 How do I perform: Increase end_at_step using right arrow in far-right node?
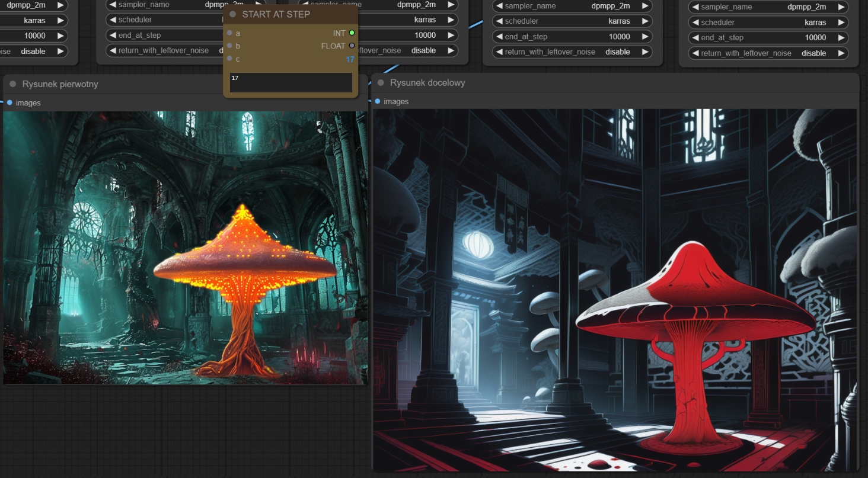[x=841, y=38]
